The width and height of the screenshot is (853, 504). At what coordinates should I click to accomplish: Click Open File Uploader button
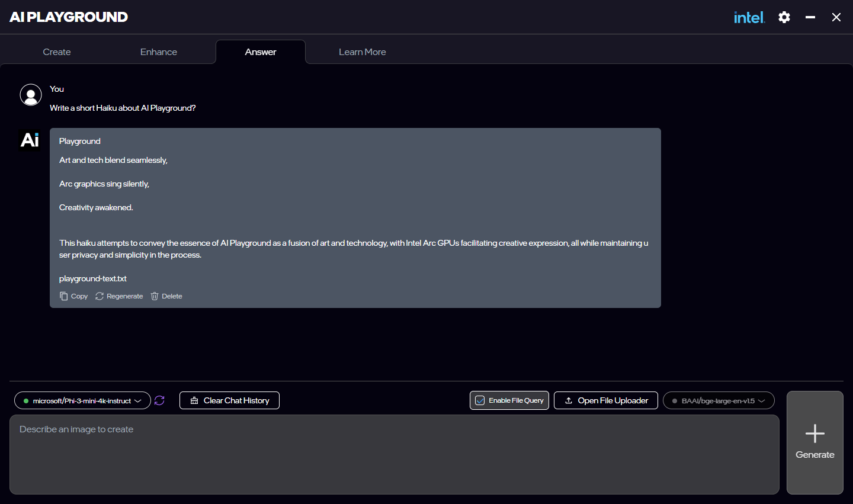(605, 400)
